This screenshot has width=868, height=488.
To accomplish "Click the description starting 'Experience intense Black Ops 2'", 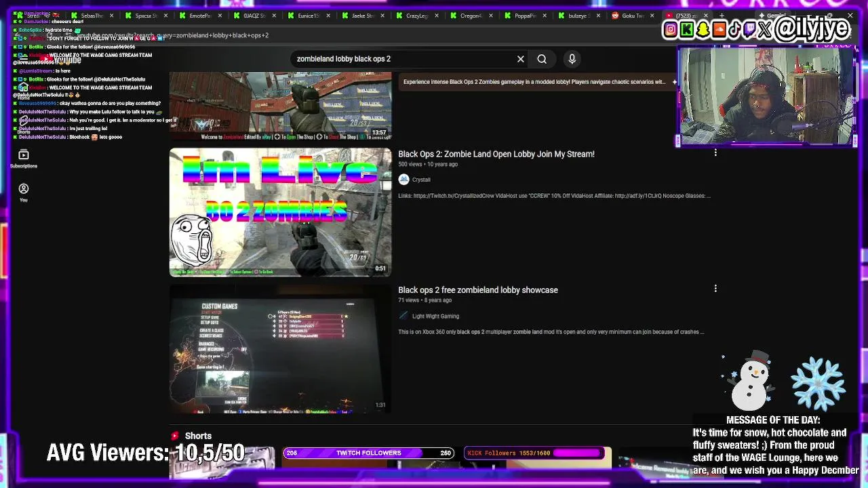I will click(534, 82).
